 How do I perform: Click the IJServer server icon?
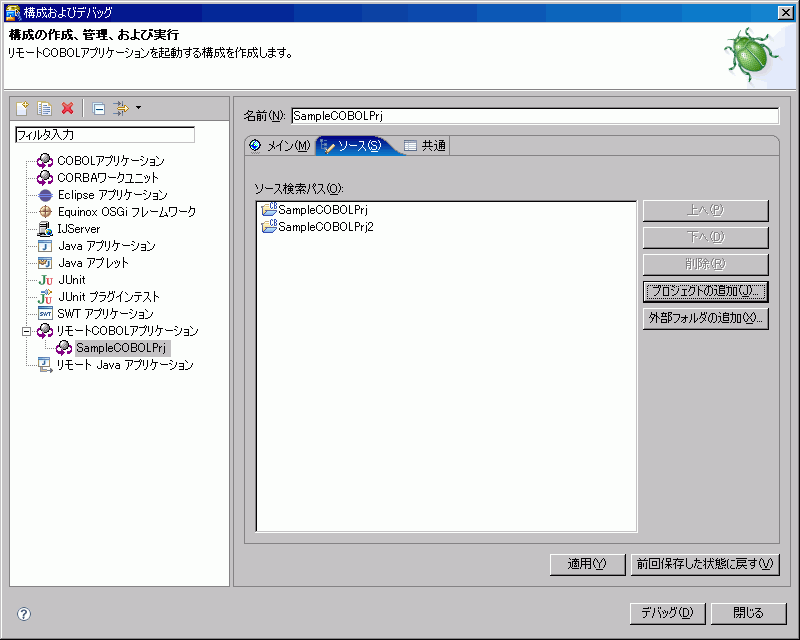tap(45, 229)
